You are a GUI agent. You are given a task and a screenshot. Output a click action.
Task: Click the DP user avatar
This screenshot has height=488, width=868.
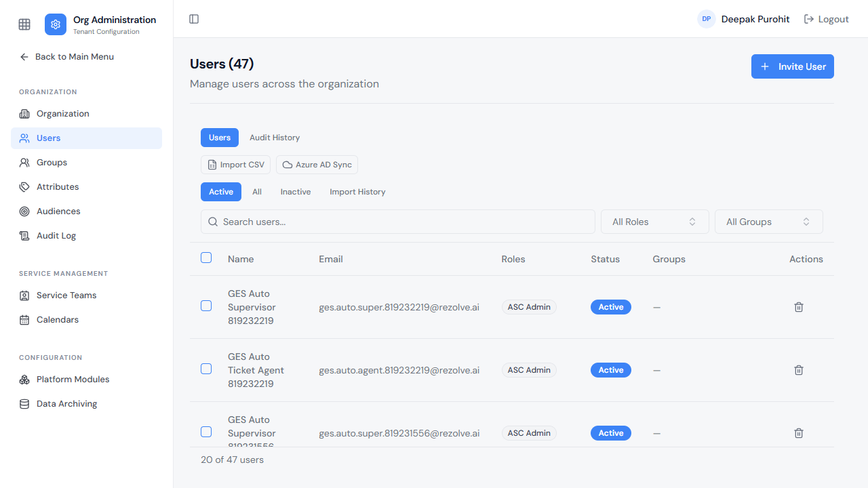pyautogui.click(x=707, y=19)
